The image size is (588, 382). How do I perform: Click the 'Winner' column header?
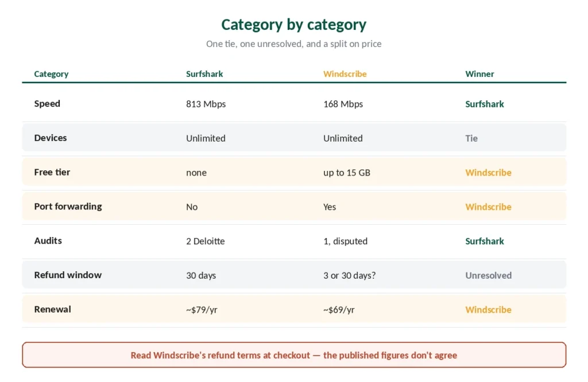479,74
